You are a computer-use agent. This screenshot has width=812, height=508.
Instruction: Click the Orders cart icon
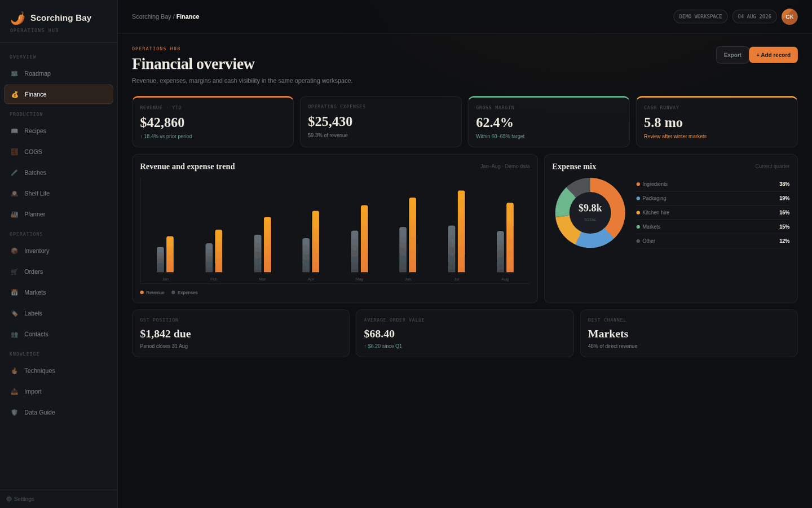15,272
